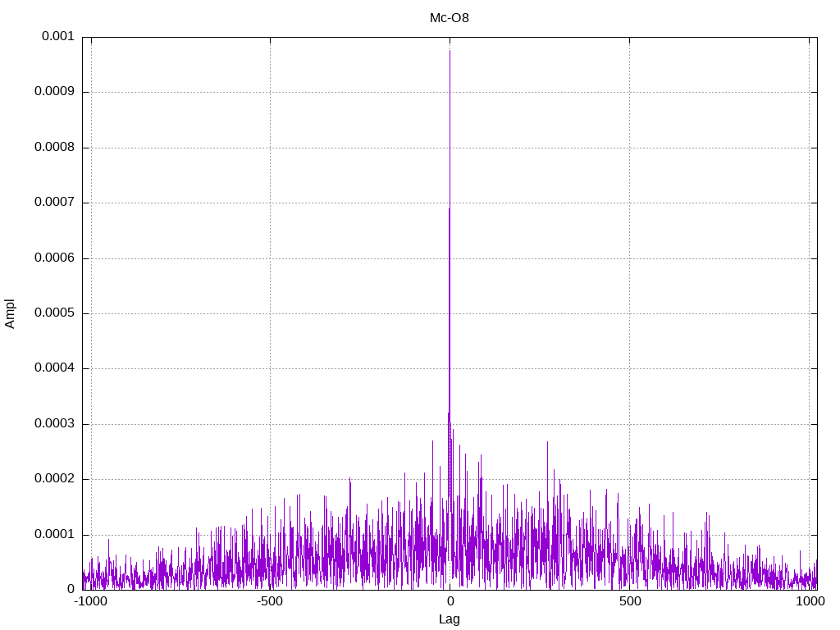Click the tip of the central peak
840x630 pixels.
point(450,51)
